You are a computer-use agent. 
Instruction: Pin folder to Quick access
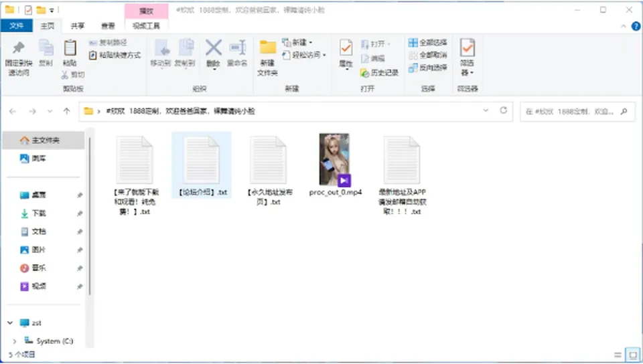click(19, 58)
